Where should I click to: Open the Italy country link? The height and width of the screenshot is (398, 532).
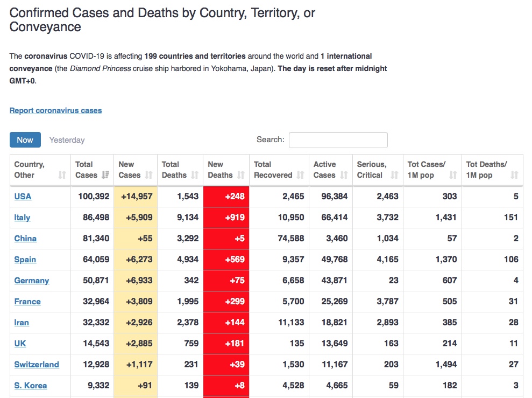coord(22,218)
